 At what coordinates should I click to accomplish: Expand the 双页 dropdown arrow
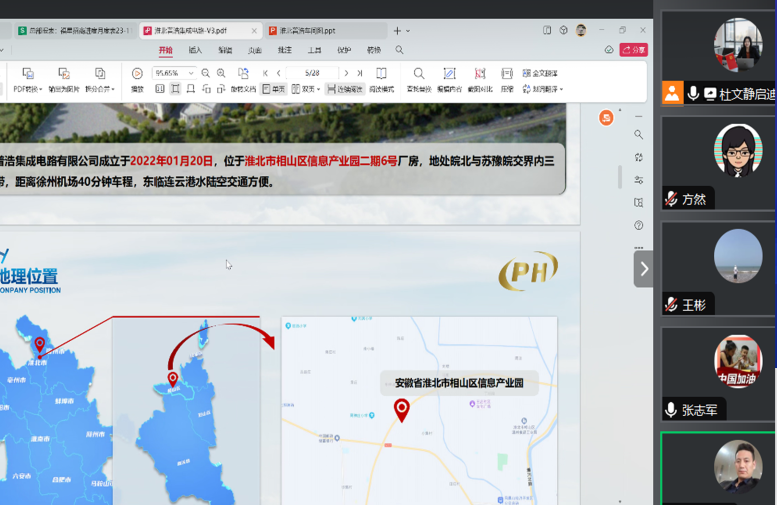point(318,90)
